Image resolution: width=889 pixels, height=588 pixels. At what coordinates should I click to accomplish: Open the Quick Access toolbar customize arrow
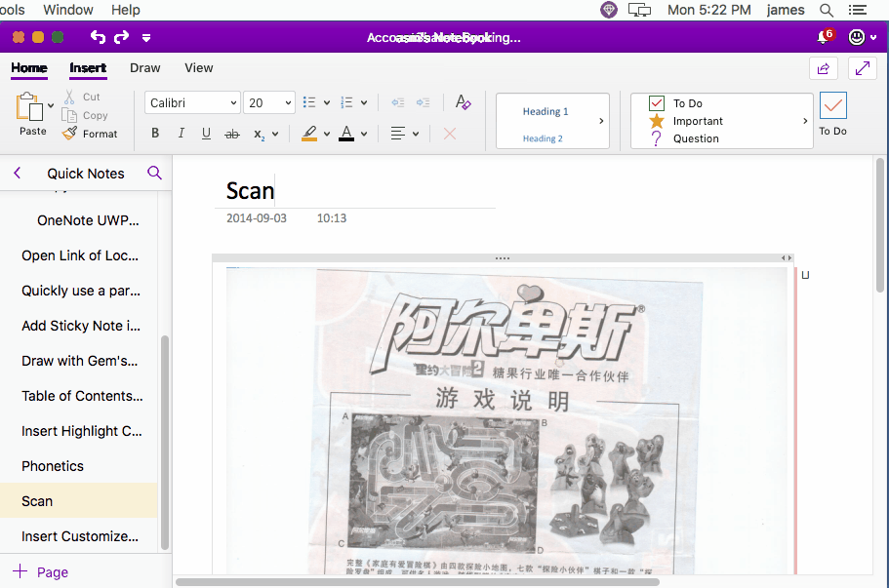click(146, 38)
